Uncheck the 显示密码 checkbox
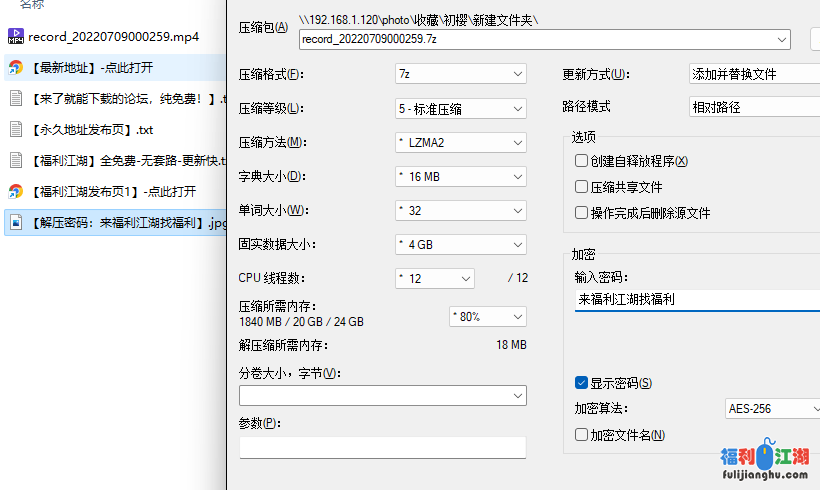Screen dimensions: 820x490 click(581, 383)
